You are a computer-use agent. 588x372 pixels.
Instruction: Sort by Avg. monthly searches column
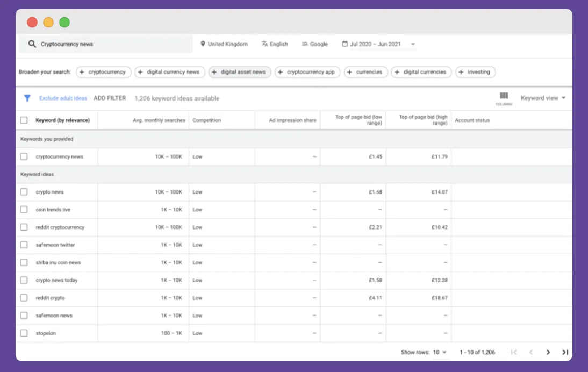click(159, 120)
